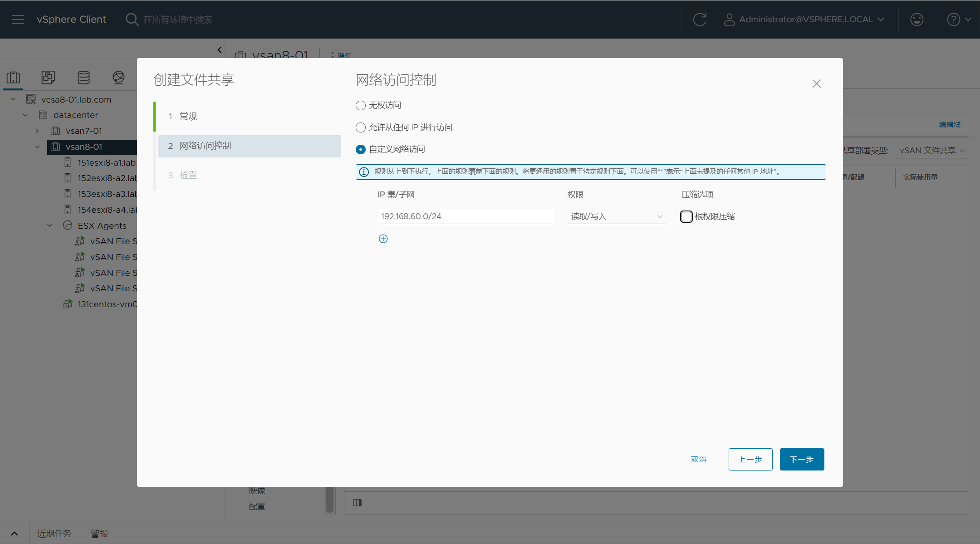Select the ESX Agents resource pool
The image size is (980, 544).
102,225
